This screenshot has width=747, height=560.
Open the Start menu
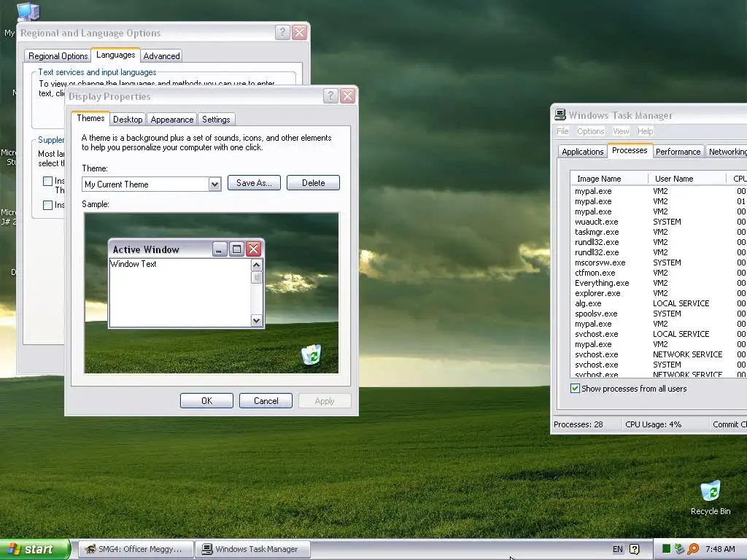pyautogui.click(x=35, y=549)
